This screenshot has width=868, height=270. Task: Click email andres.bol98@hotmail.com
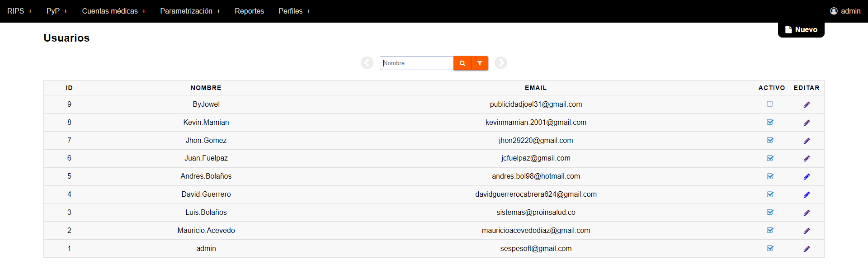536,176
